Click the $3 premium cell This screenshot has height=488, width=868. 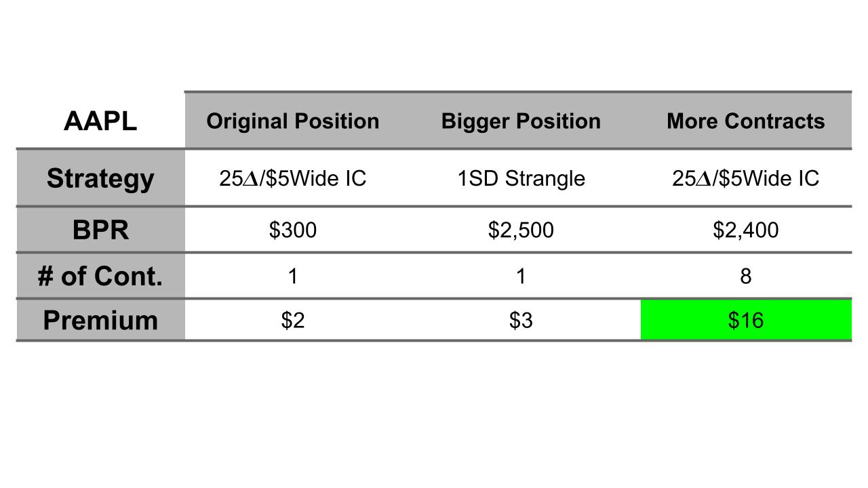coord(521,320)
